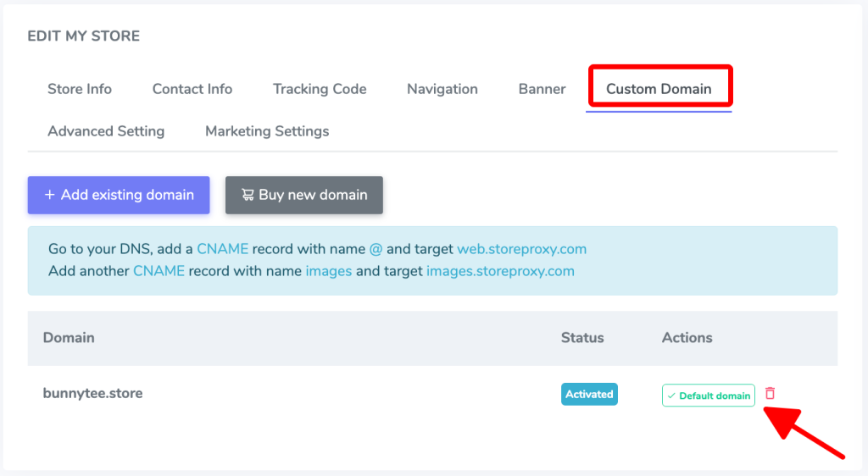
Task: Click the cart icon on Buy new domain
Action: click(248, 195)
